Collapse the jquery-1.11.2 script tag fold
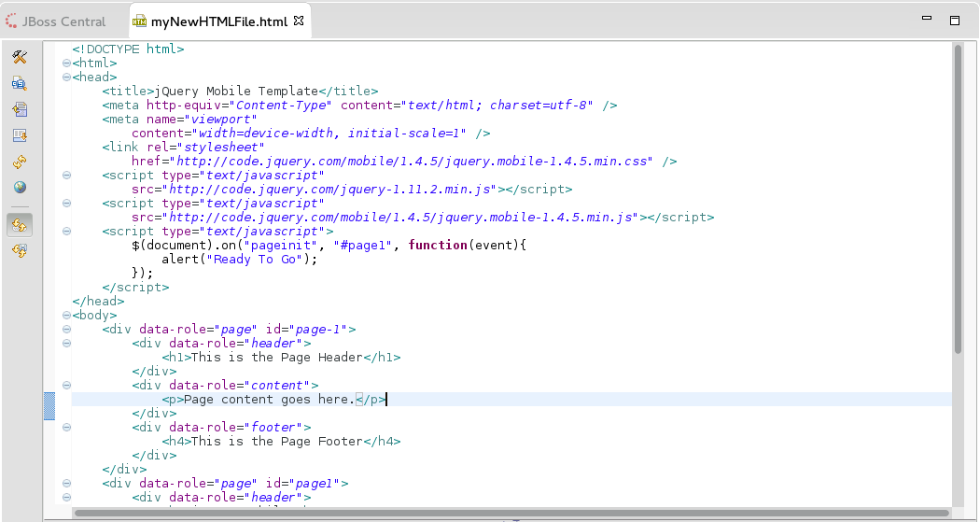980x522 pixels. pos(66,175)
